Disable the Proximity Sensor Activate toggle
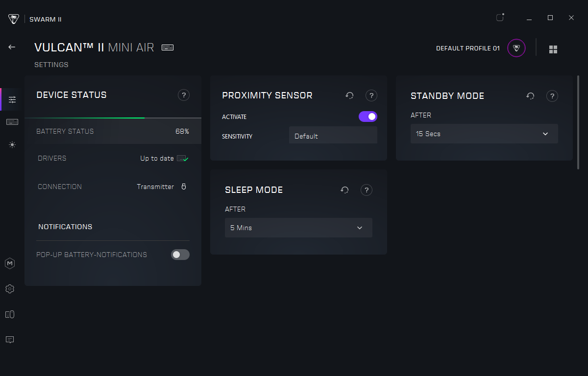Viewport: 588px width, 376px height. tap(368, 117)
